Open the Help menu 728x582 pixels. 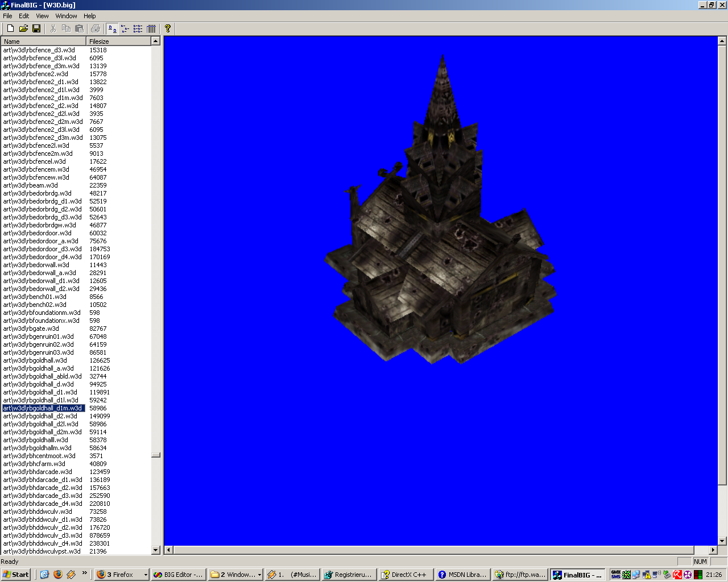point(90,16)
